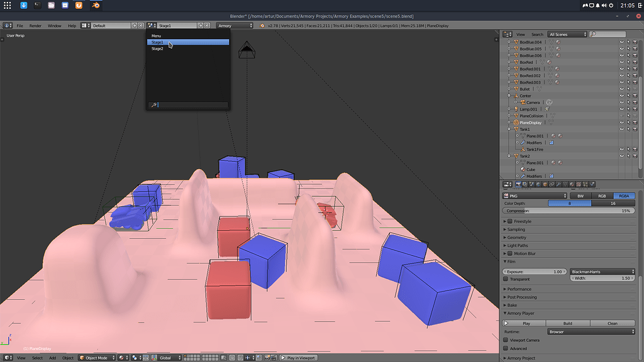This screenshot has height=362, width=644.
Task: Click the viewport shading sphere icon
Action: pos(121,357)
